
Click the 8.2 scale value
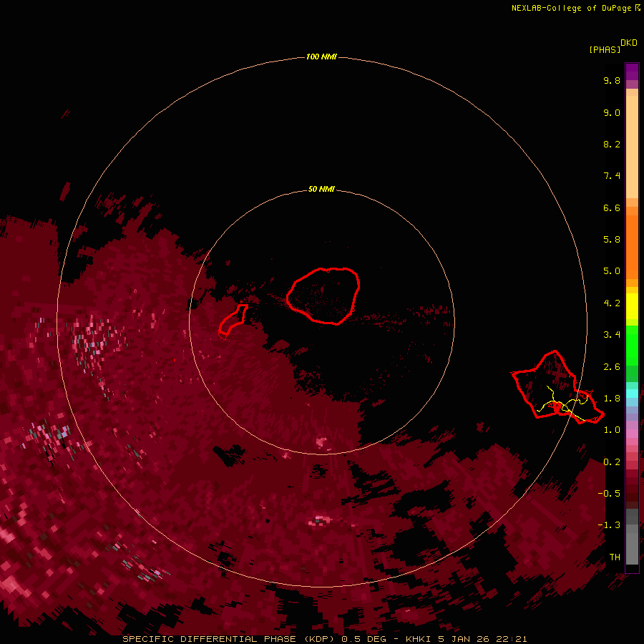[x=612, y=144]
